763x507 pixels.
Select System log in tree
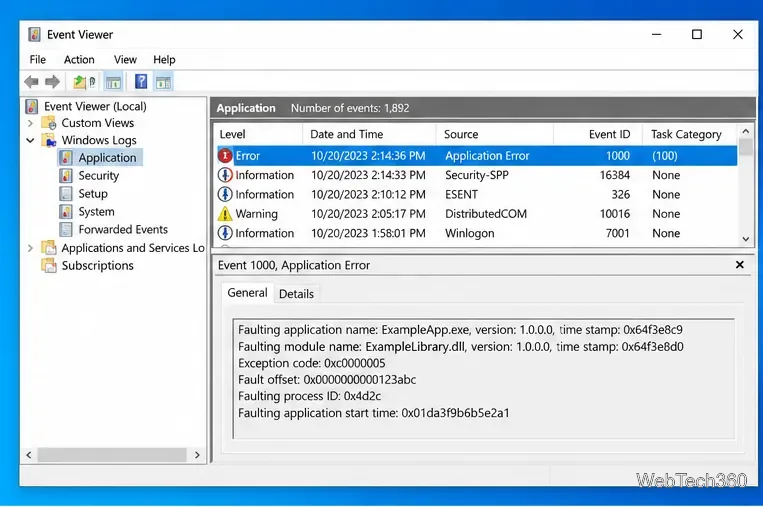[x=96, y=212]
